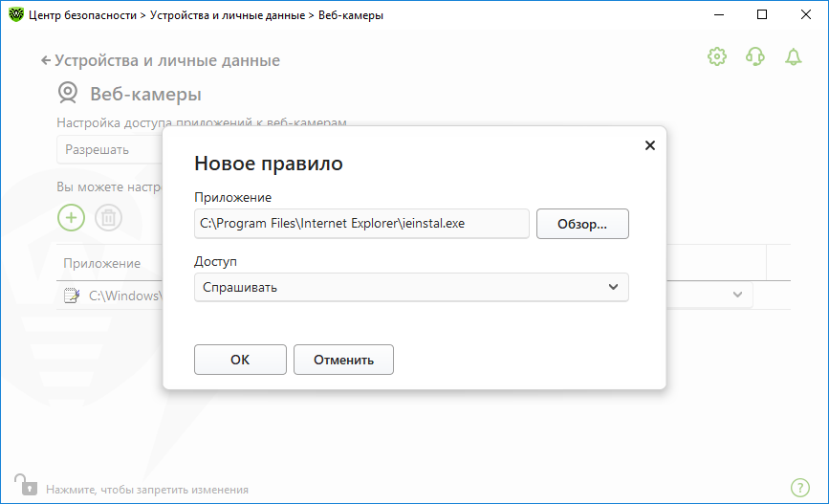The image size is (829, 504).
Task: Open the Доступ dropdown showing Спрашивать
Action: click(x=411, y=287)
